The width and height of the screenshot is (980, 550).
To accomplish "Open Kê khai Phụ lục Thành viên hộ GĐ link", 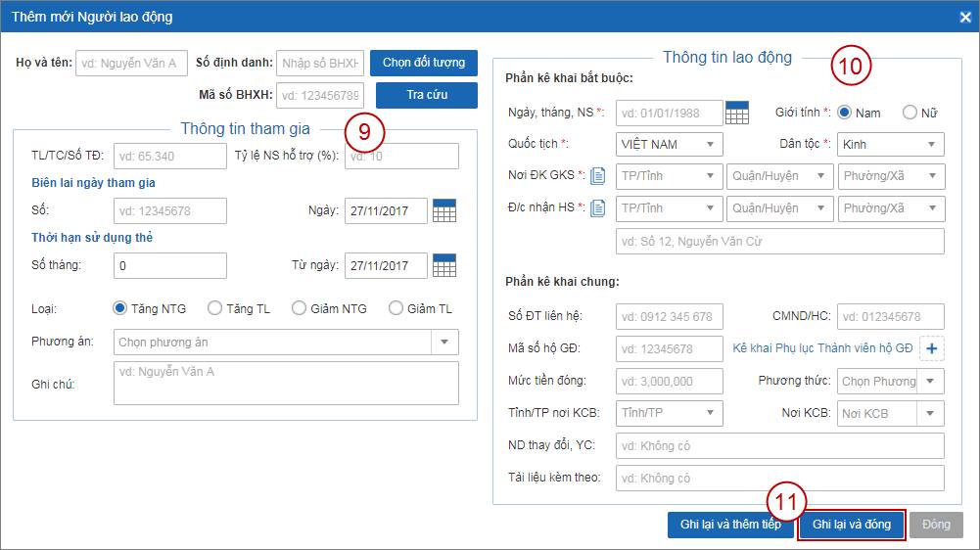I will point(822,348).
